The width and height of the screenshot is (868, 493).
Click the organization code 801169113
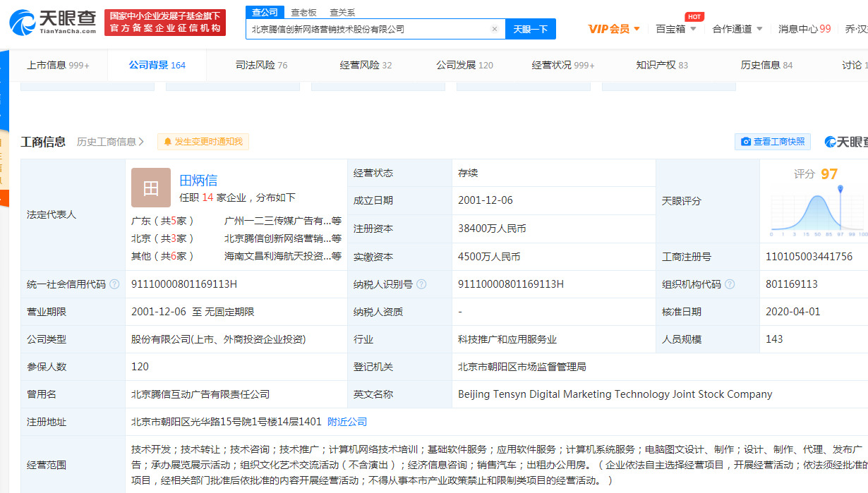tap(792, 284)
